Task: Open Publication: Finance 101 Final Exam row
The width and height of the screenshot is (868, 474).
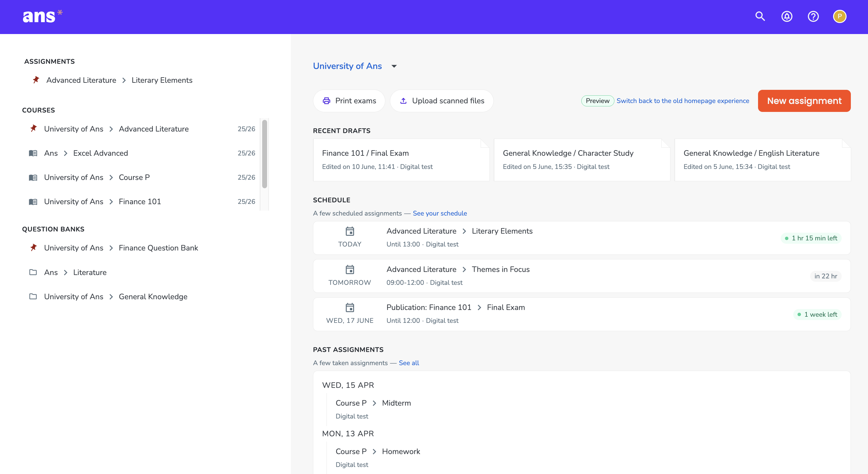Action: click(582, 314)
